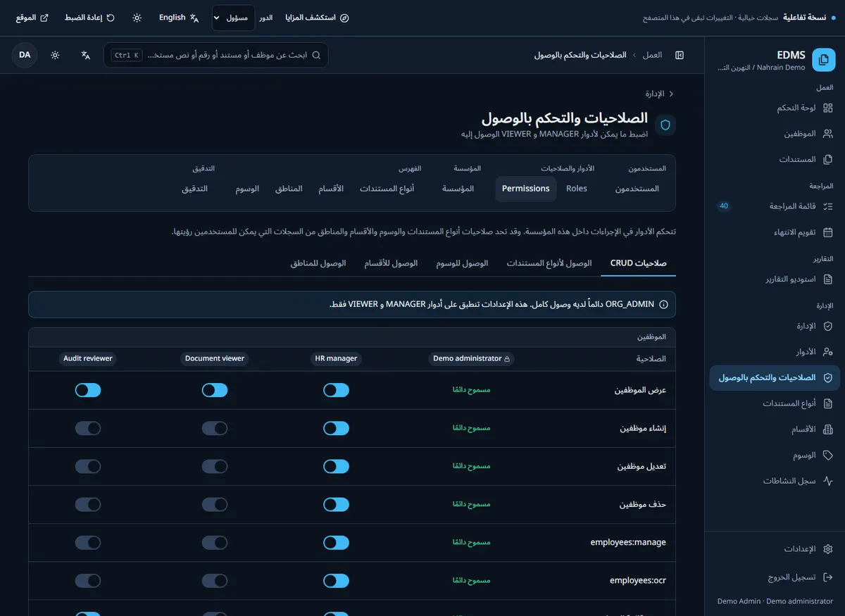Click the search input field
The width and height of the screenshot is (845, 616).
click(x=215, y=55)
